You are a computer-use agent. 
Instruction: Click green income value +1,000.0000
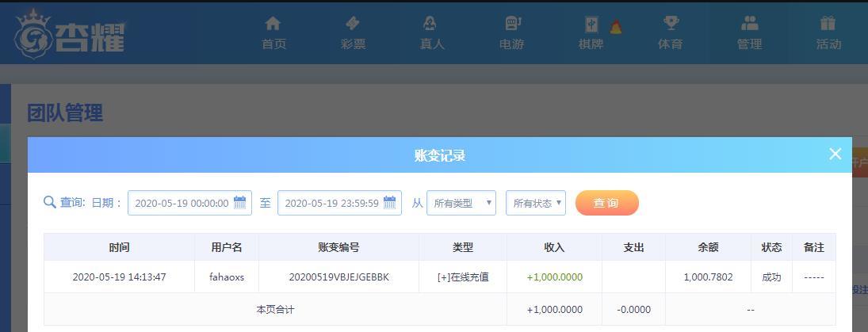click(x=555, y=277)
